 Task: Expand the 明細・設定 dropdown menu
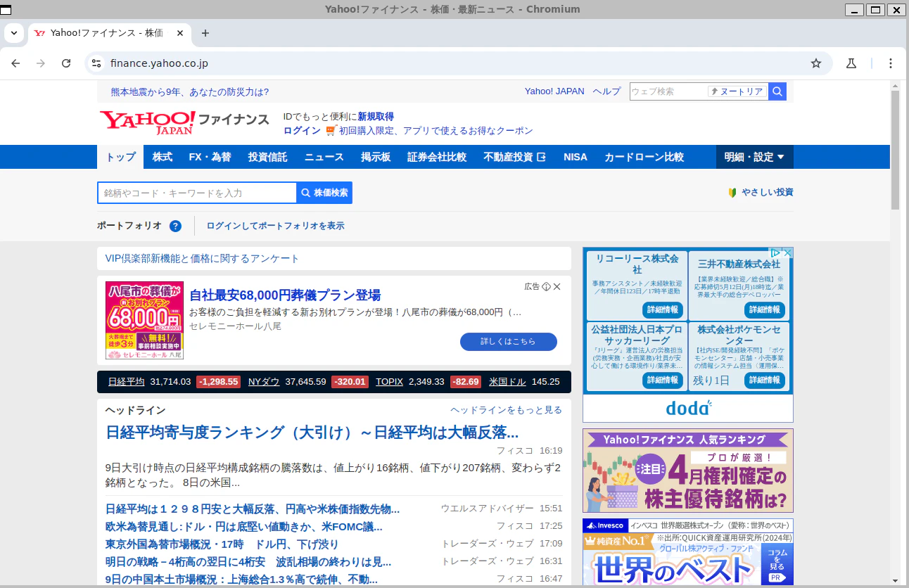[754, 157]
